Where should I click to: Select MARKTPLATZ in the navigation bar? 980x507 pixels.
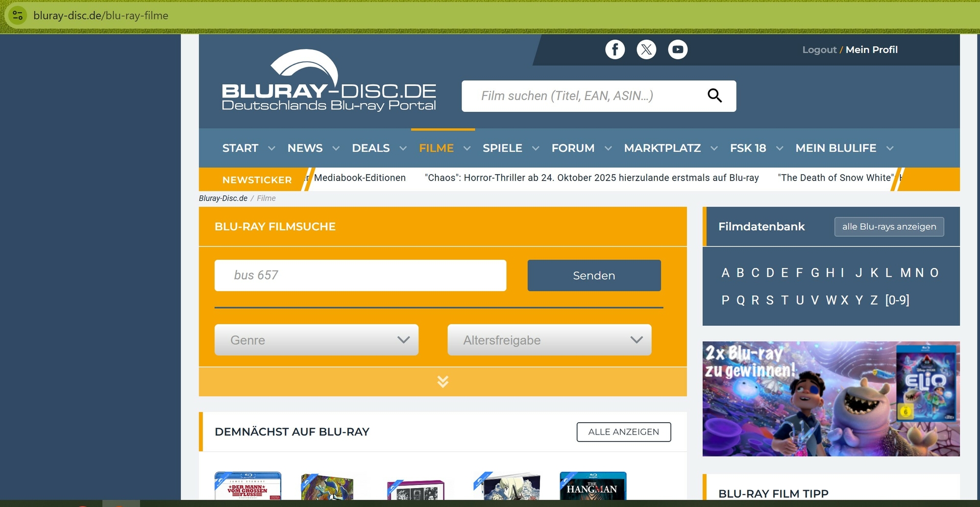pyautogui.click(x=662, y=148)
